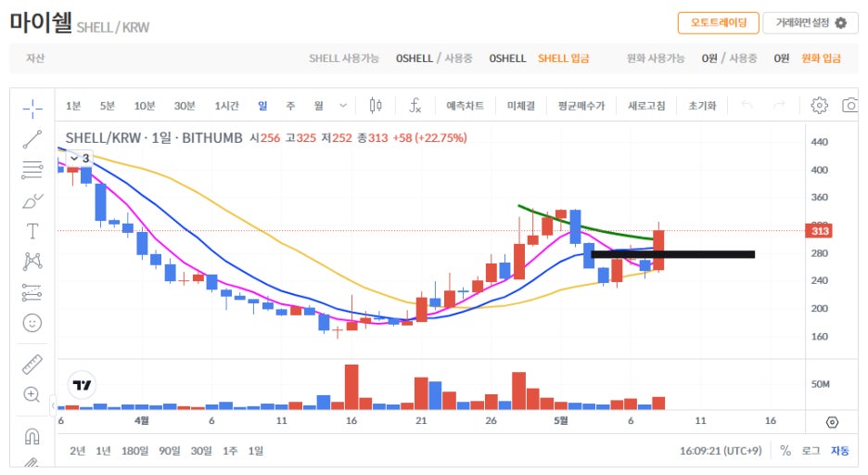This screenshot has width=868, height=475.
Task: Open 오토트레이딩 auto trading
Action: coord(719,22)
